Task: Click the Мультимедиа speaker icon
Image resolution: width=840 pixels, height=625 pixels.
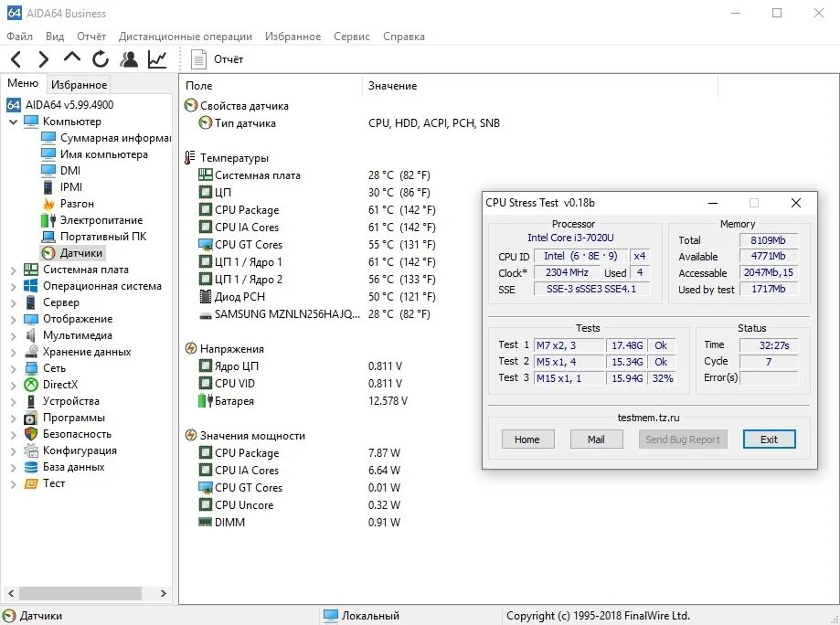Action: click(31, 335)
